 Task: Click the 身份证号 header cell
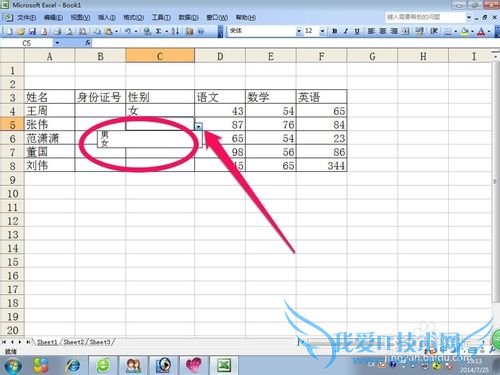point(100,97)
